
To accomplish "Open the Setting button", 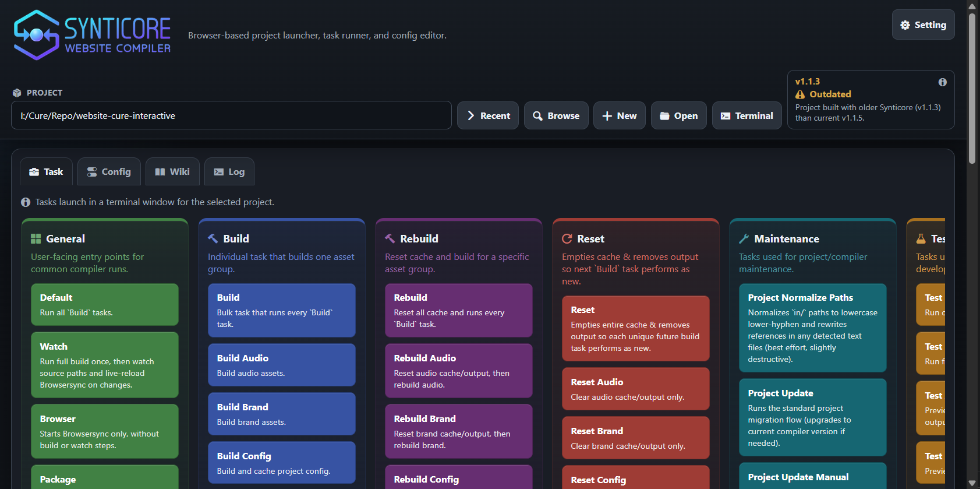I will tap(923, 24).
